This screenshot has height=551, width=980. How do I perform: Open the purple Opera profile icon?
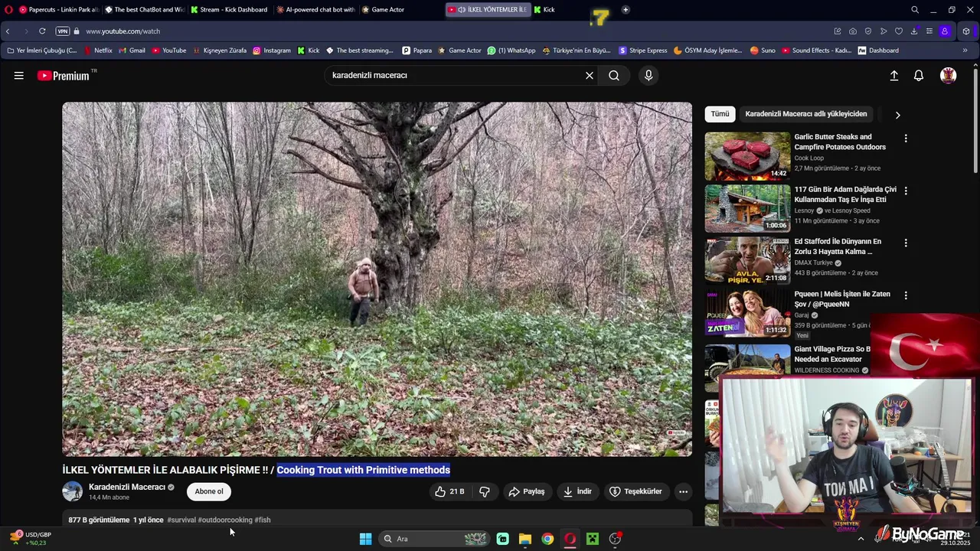945,31
